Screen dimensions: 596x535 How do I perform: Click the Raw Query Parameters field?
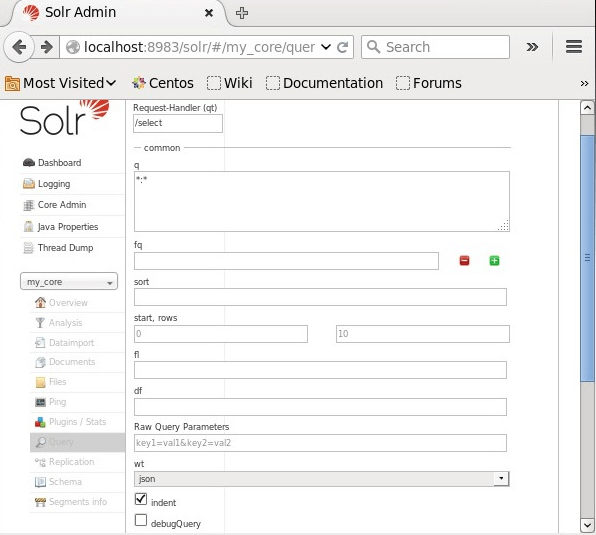point(320,443)
